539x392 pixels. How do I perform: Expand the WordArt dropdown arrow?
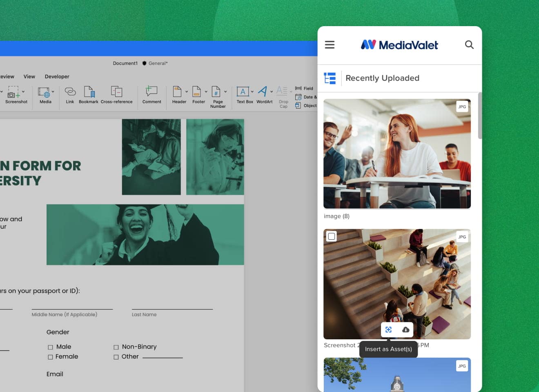(272, 91)
